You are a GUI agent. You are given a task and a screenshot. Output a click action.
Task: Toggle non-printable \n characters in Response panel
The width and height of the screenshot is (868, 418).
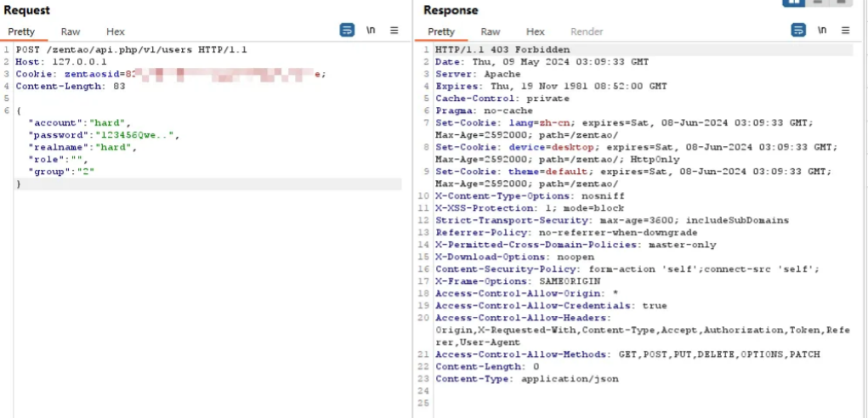point(822,31)
